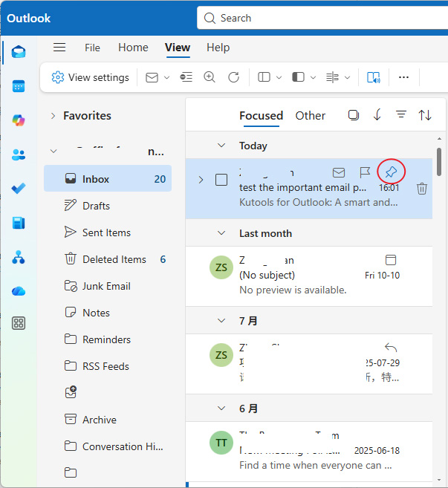Open the 2025-06-18 email from TT
Screen dimensions: 448x488
pos(309,452)
